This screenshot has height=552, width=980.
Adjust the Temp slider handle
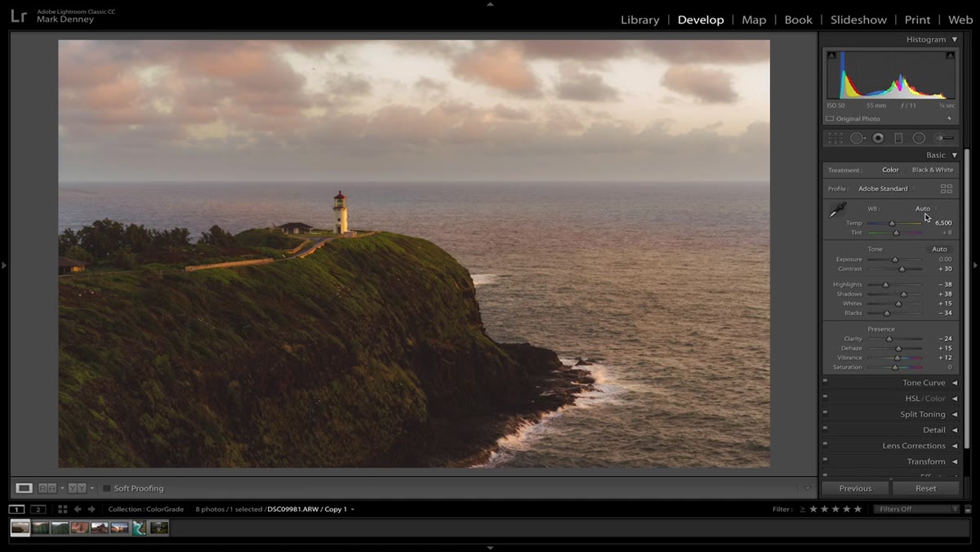click(892, 223)
